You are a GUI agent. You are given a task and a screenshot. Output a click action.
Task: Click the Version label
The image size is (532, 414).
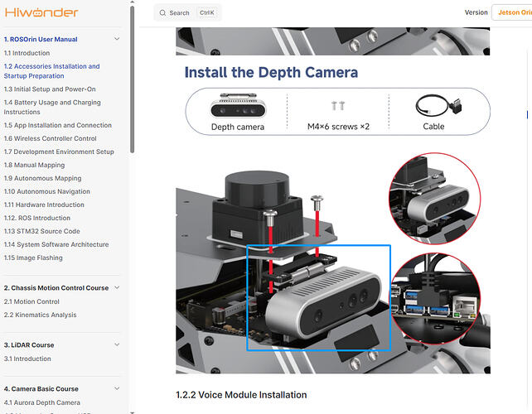[x=476, y=12]
